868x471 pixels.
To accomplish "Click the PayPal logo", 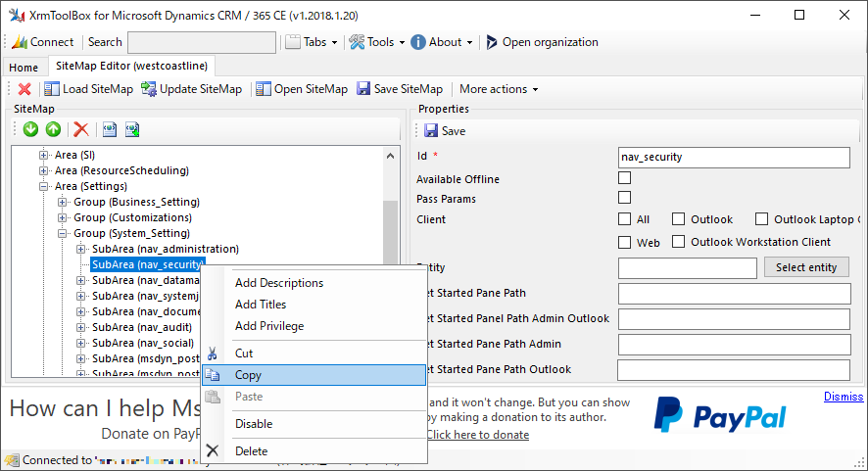I will coord(720,416).
